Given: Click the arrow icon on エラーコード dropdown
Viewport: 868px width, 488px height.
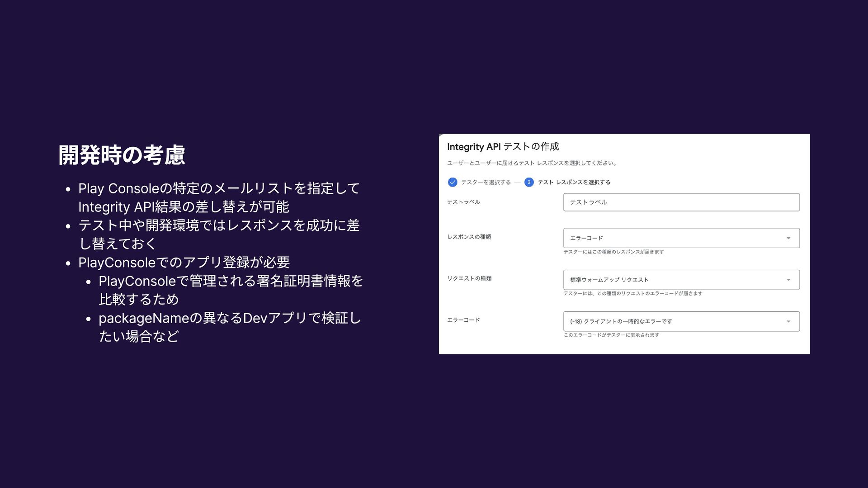Looking at the screenshot, I should tap(788, 321).
